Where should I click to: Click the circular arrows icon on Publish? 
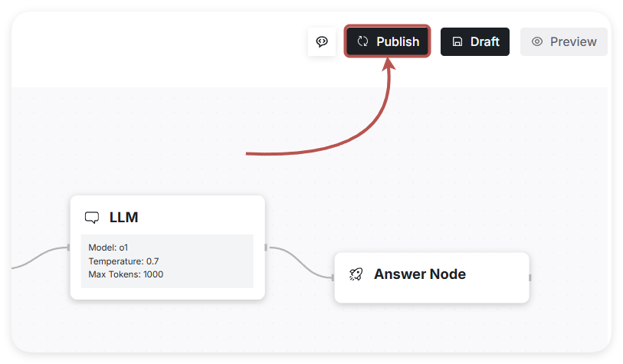(x=363, y=41)
